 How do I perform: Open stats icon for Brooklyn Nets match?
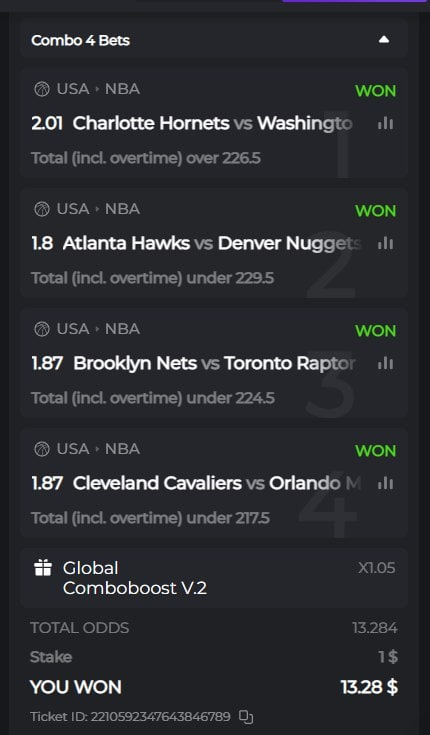(x=385, y=363)
